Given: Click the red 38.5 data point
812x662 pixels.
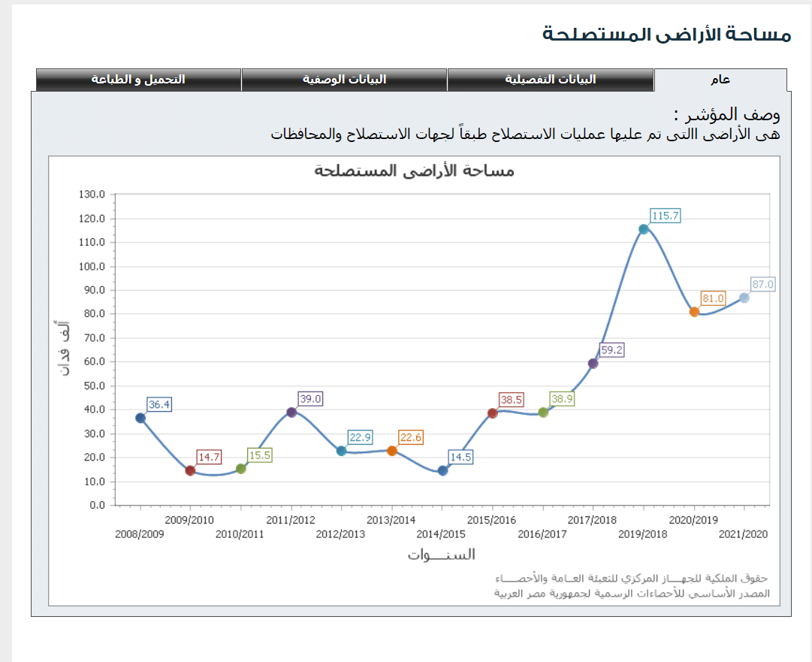Looking at the screenshot, I should [492, 413].
